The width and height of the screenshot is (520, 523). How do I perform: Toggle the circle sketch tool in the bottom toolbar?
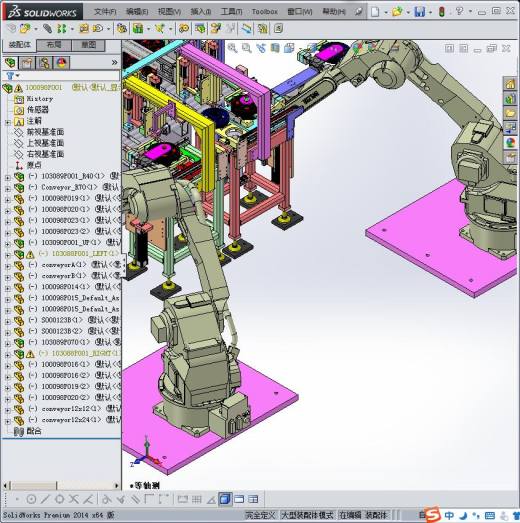coord(31,499)
